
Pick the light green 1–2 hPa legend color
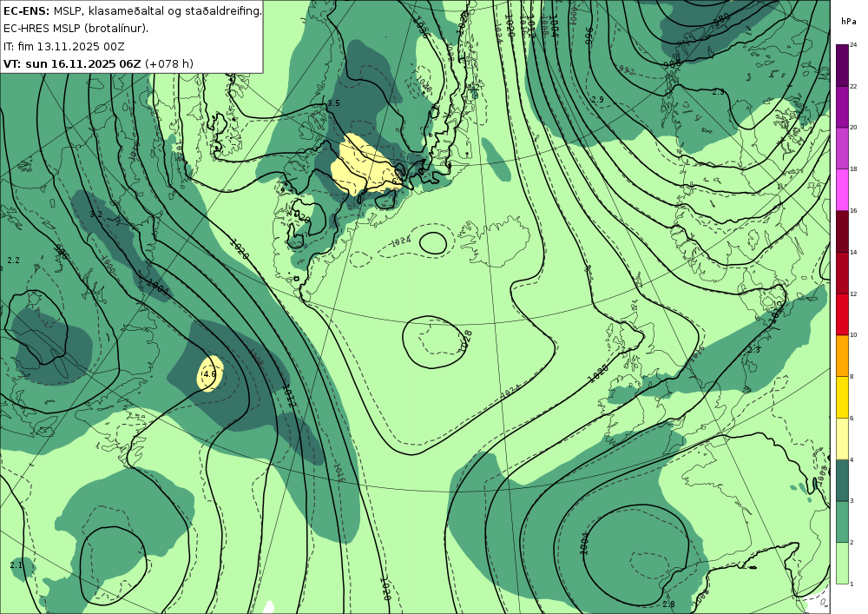tap(842, 563)
